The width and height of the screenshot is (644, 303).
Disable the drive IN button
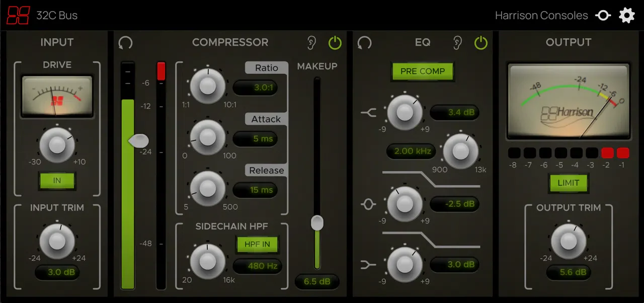57,181
